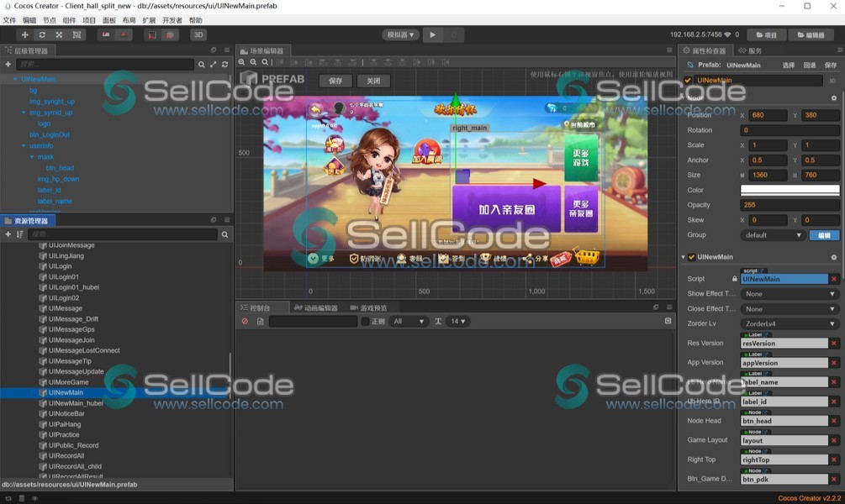Screen dimensions: 845x504
Task: Select the Scale transform tool
Action: point(59,34)
